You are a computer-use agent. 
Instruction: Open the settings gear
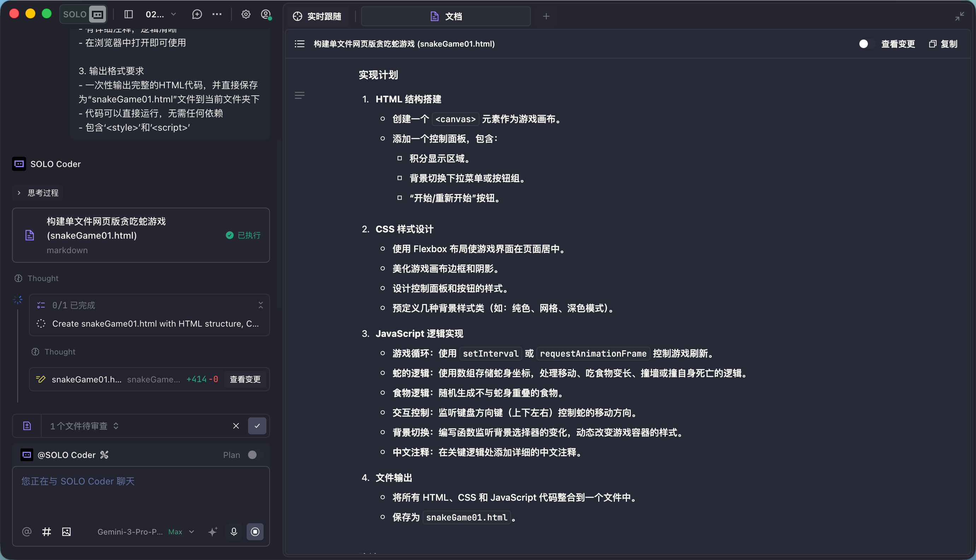(x=246, y=14)
